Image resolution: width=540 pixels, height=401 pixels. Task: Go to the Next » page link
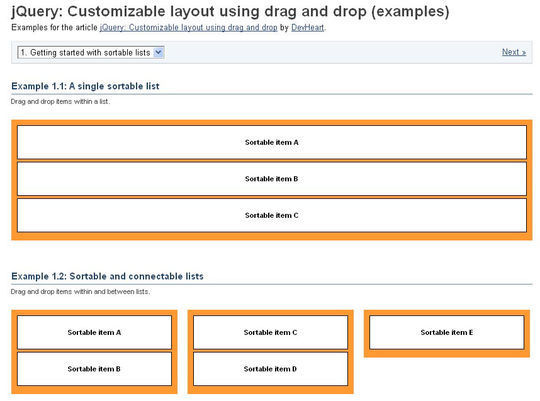(x=513, y=52)
